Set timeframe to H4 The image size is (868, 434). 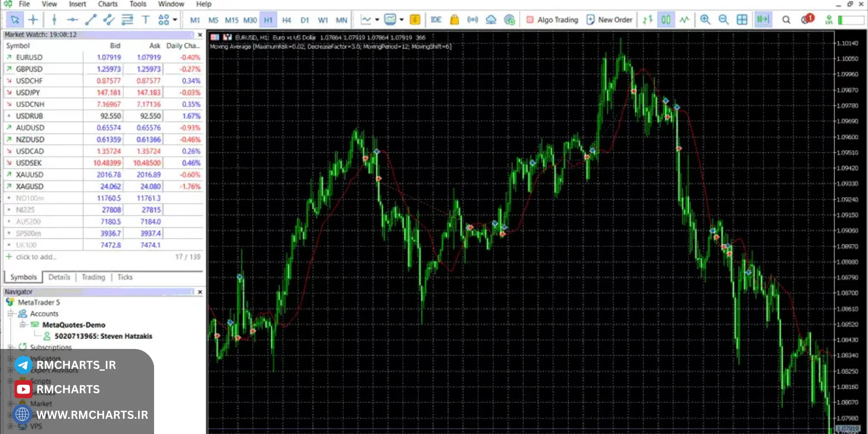pos(286,20)
